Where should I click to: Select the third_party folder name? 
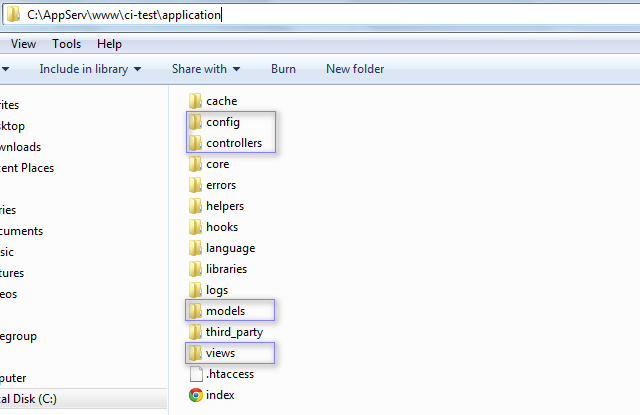(234, 333)
